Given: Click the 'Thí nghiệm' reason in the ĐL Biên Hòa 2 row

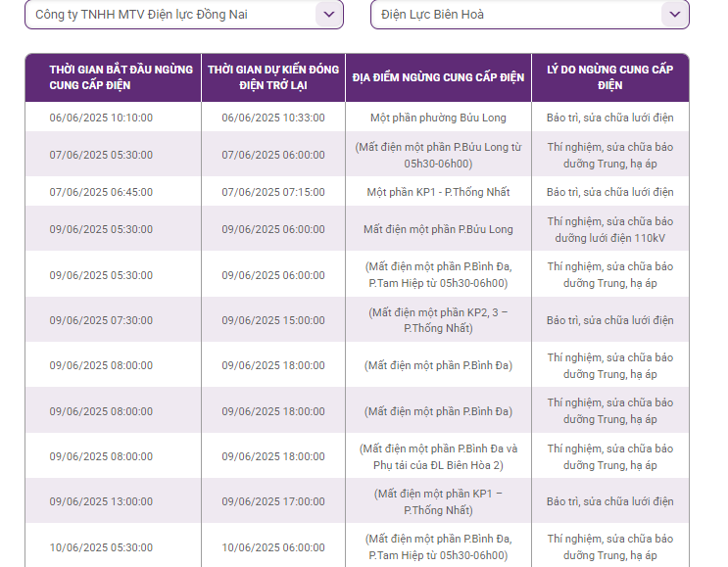Looking at the screenshot, I should point(610,457).
